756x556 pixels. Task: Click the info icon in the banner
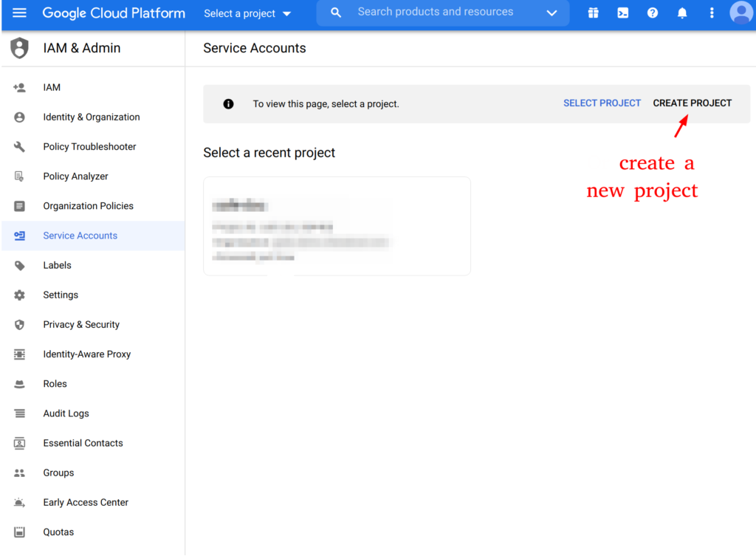click(229, 104)
